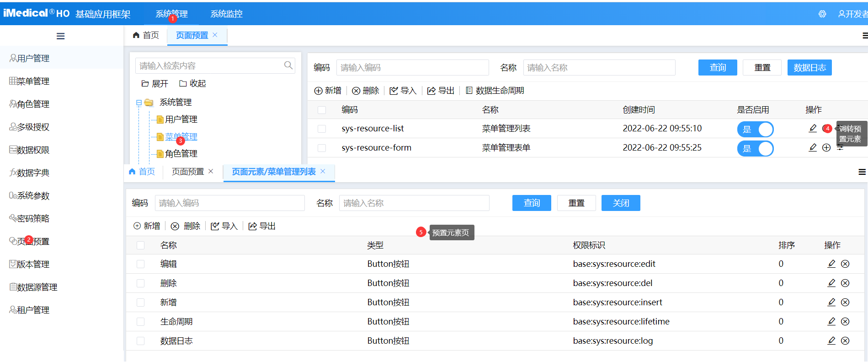Click 新增 in lower element toolbar
This screenshot has width=868, height=362.
coord(147,226)
